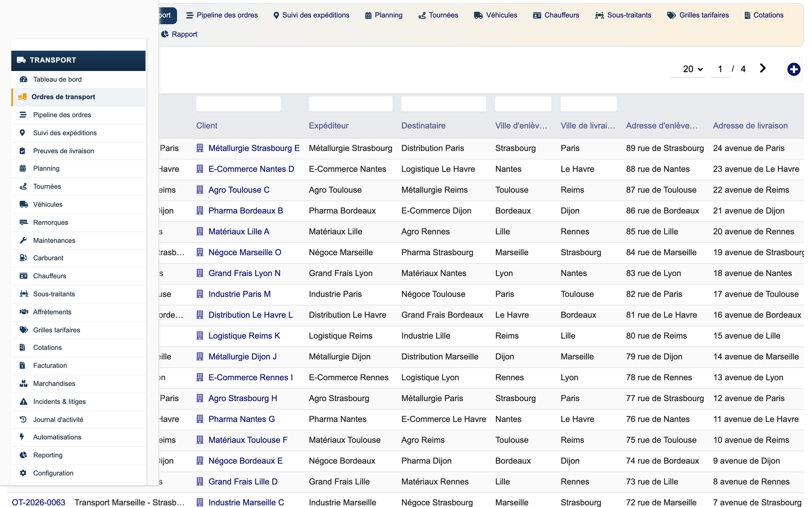This screenshot has height=507, width=812.
Task: Switch to Chauffeurs top tab
Action: tap(556, 15)
